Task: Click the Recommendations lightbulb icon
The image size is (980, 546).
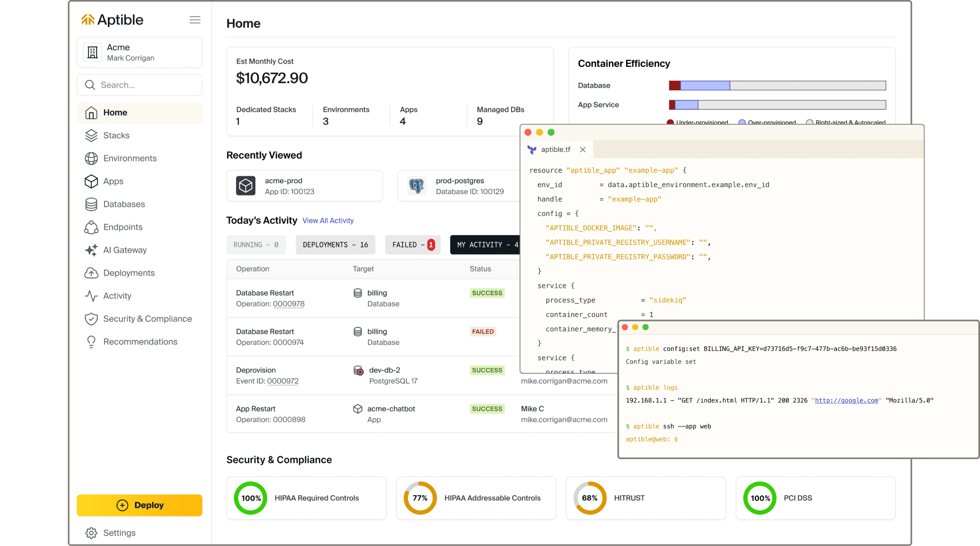Action: 91,342
